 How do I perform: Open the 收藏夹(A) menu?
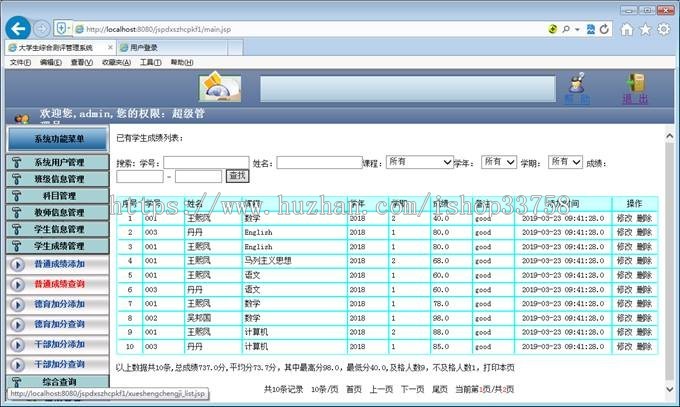(116, 62)
